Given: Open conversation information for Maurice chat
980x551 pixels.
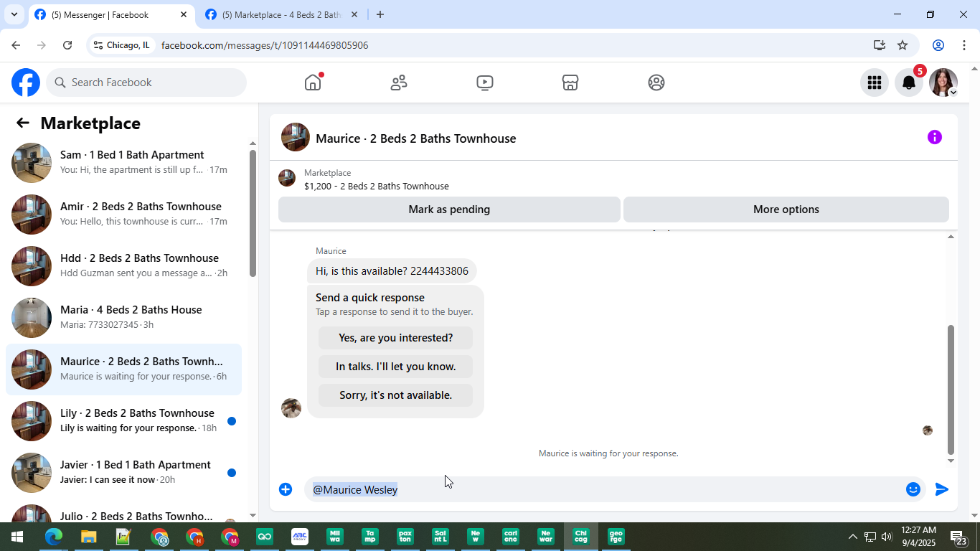Looking at the screenshot, I should 934,137.
